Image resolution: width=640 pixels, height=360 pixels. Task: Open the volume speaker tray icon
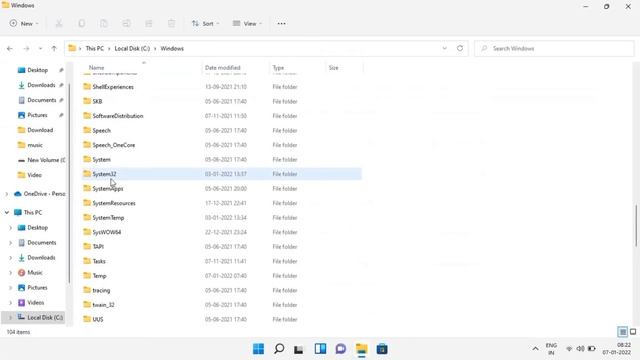click(580, 349)
